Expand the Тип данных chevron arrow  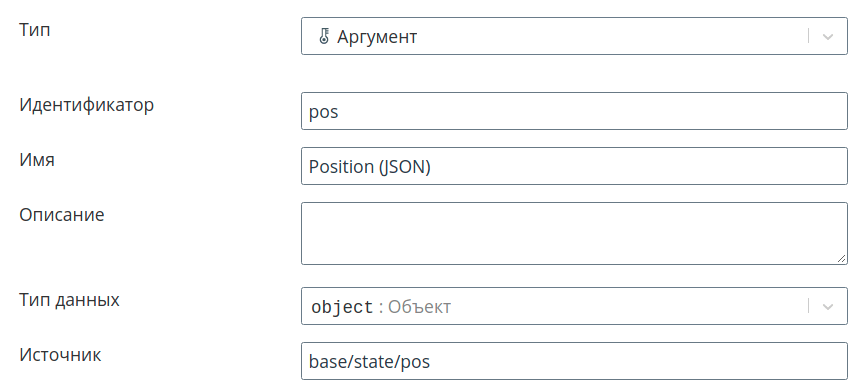coord(828,307)
